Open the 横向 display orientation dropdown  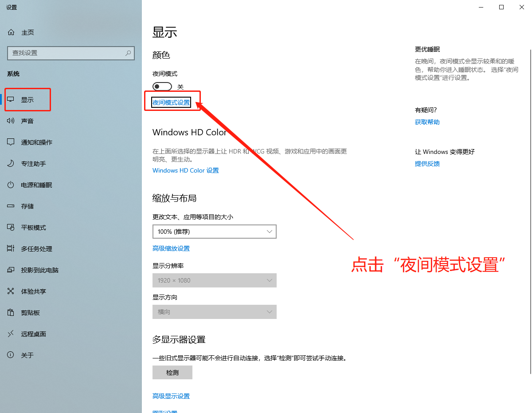[215, 312]
